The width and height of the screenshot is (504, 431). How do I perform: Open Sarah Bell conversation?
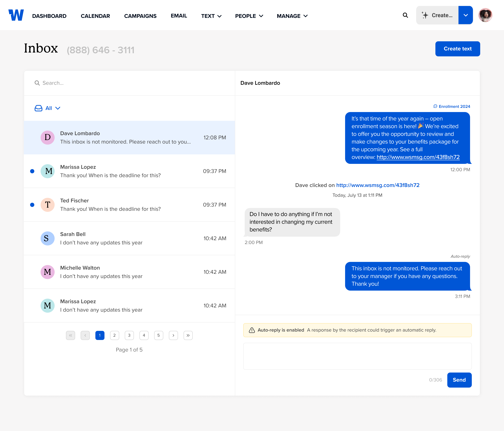pyautogui.click(x=129, y=238)
